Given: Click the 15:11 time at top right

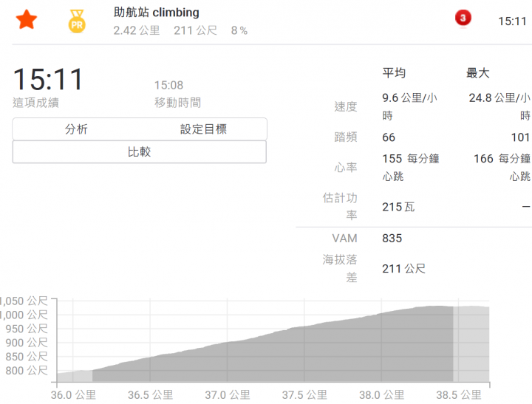Looking at the screenshot, I should tap(512, 21).
